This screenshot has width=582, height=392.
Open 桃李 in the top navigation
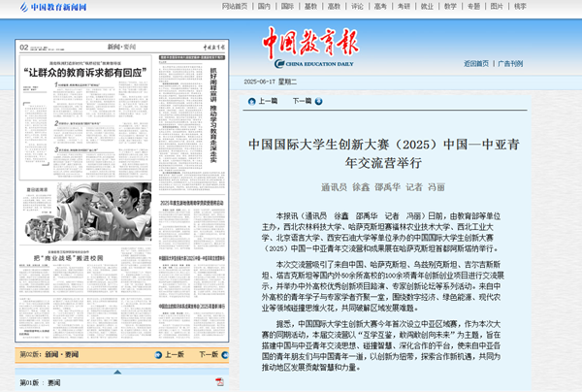(x=520, y=7)
